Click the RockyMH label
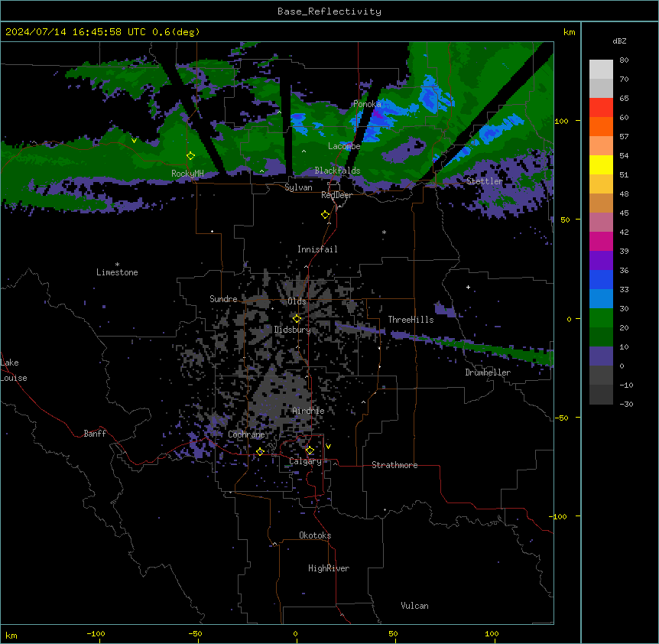 click(x=187, y=173)
